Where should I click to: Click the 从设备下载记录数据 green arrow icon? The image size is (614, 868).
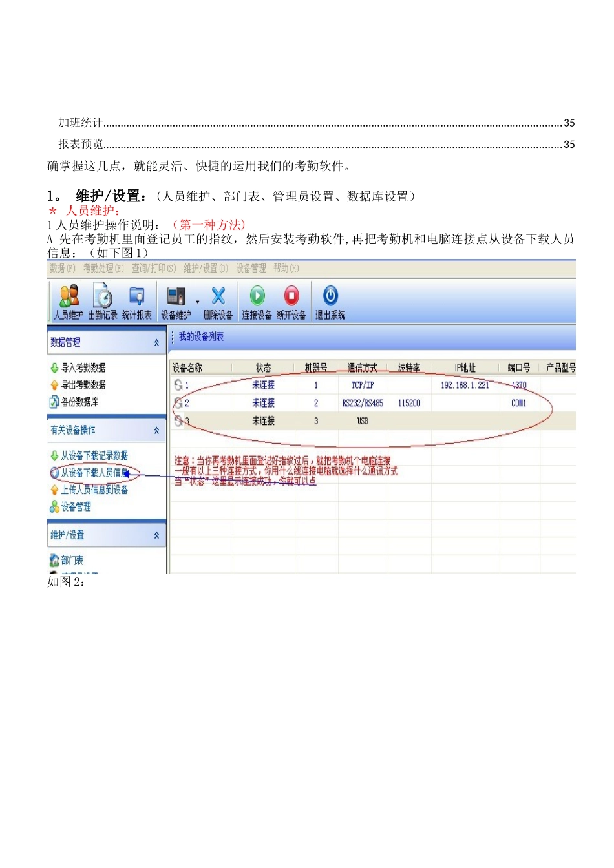pyautogui.click(x=54, y=456)
